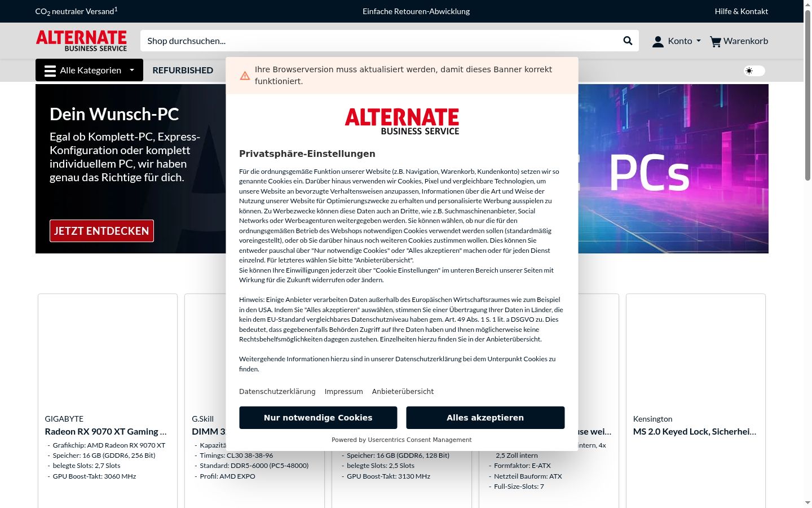Open the Konto user icon
Image resolution: width=812 pixels, height=508 pixels.
click(657, 41)
